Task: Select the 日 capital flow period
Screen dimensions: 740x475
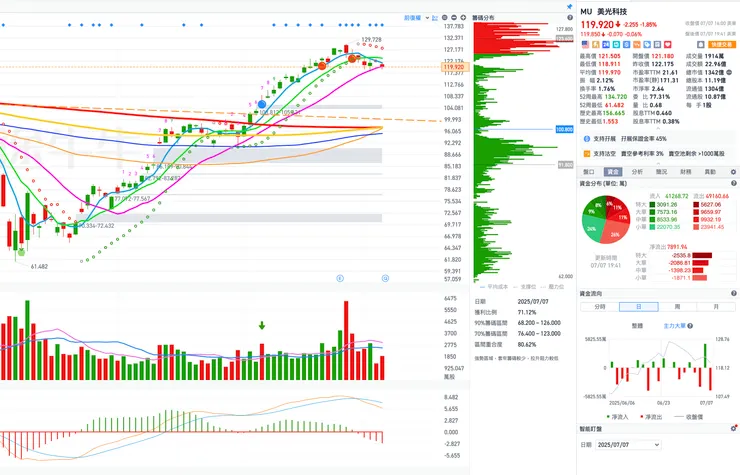Action: click(639, 306)
